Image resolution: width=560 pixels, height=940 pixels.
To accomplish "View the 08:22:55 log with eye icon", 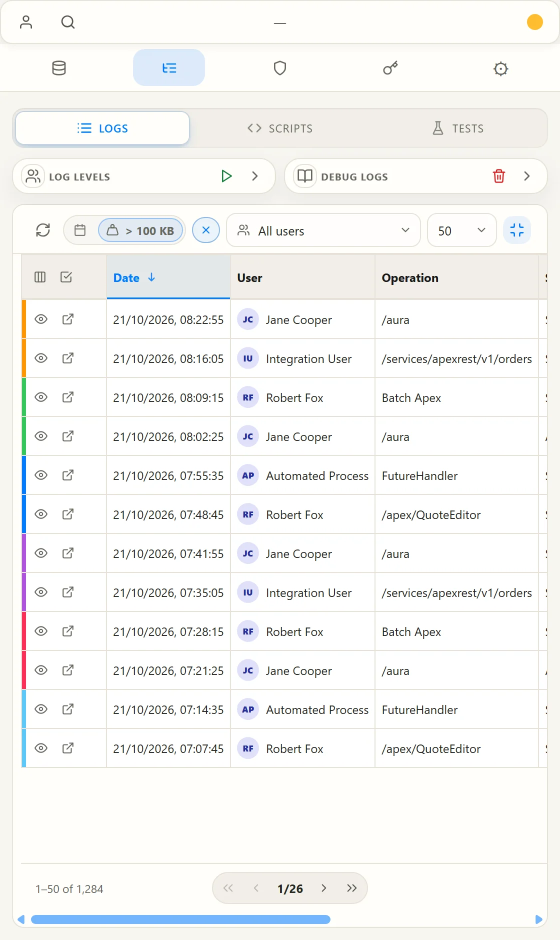I will (x=41, y=319).
